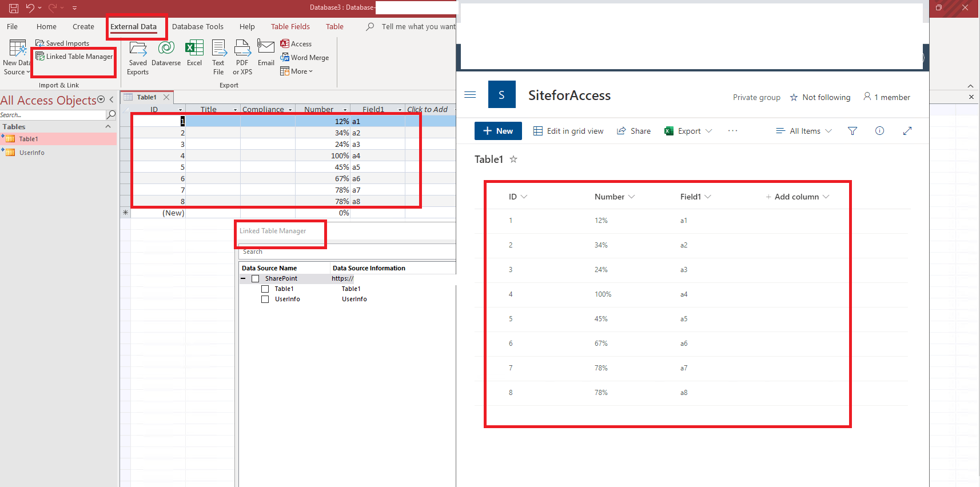Export to Excel from the ribbon
The height and width of the screenshot is (487, 980).
194,49
